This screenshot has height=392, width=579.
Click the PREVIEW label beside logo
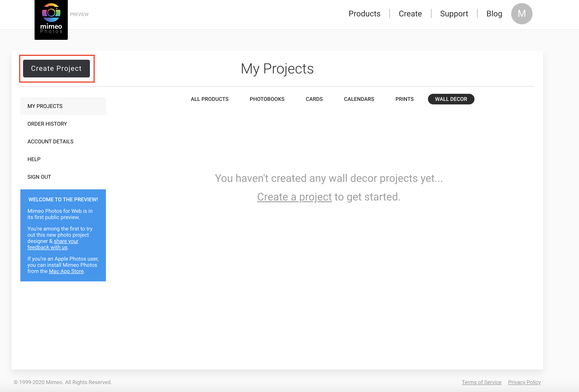coord(79,14)
